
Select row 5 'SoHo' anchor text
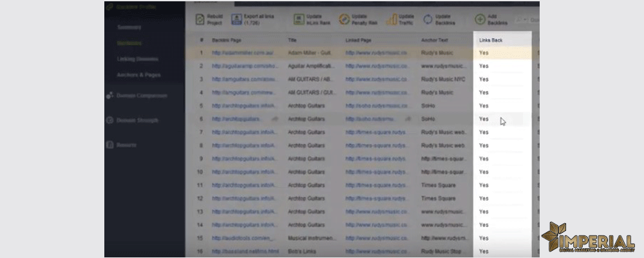(428, 106)
